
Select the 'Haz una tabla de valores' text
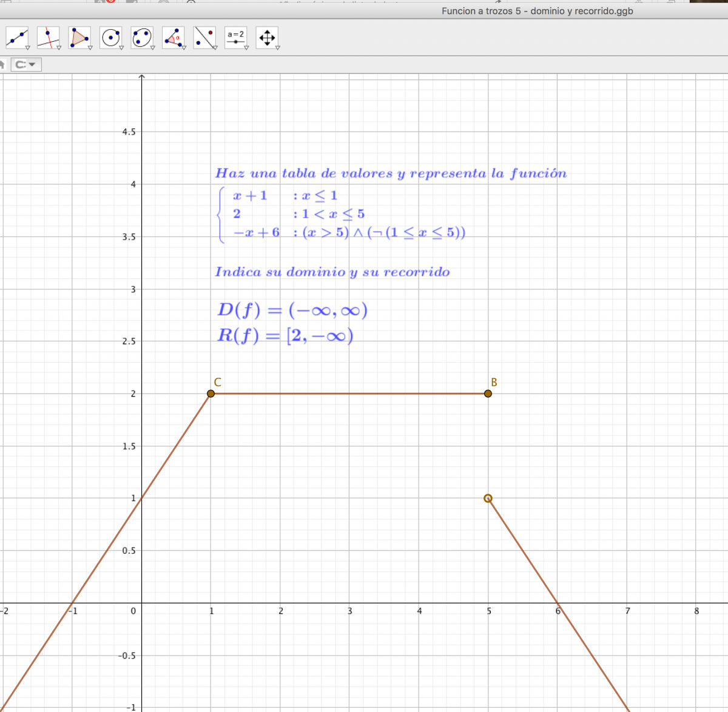(x=390, y=173)
